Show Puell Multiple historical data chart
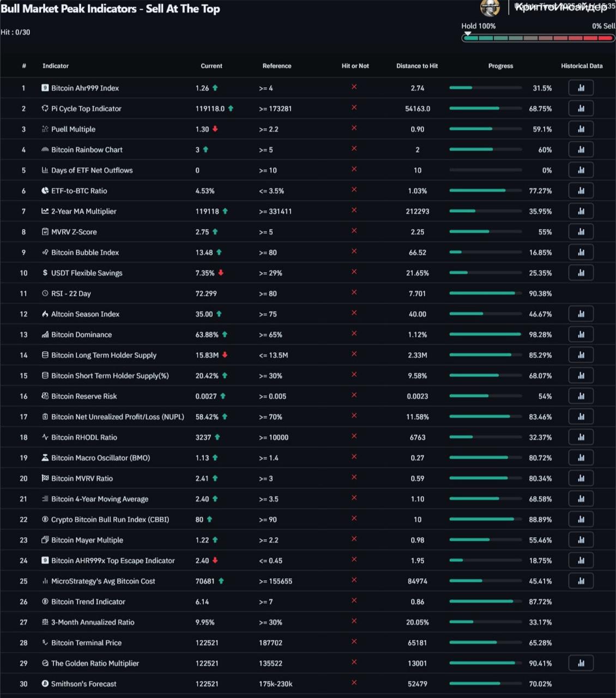The image size is (616, 698). pyautogui.click(x=581, y=129)
